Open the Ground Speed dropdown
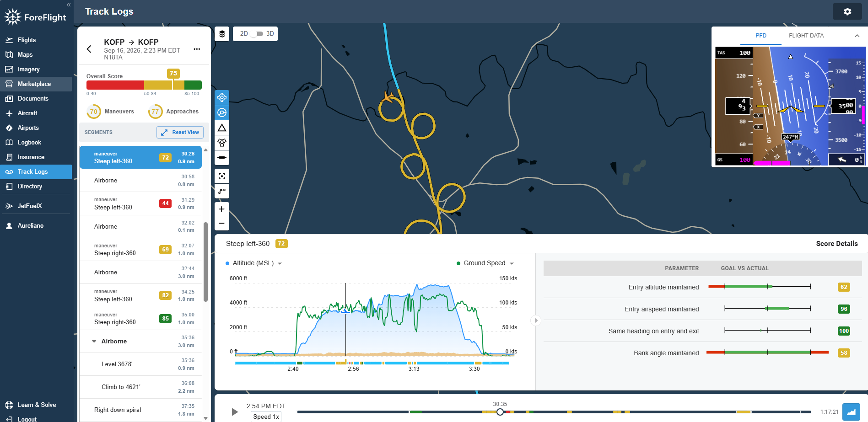 coord(485,263)
